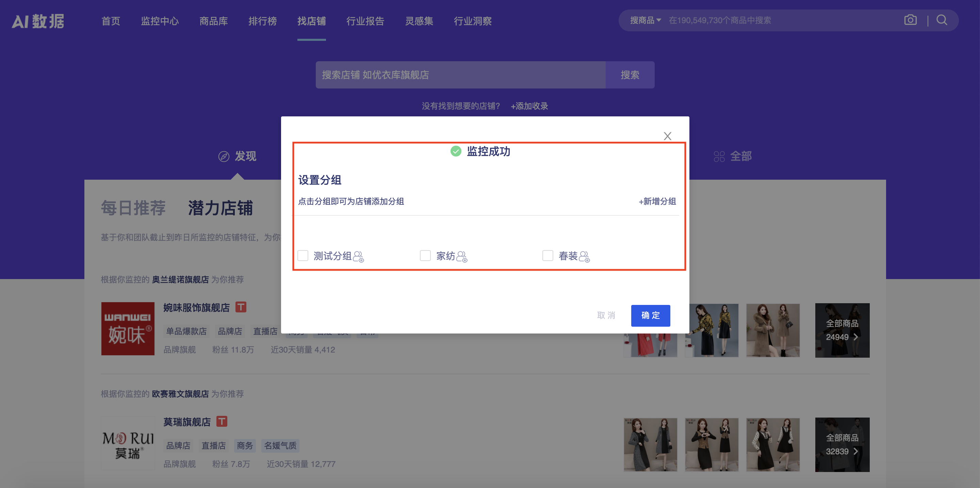The width and height of the screenshot is (980, 488).
Task: Click the AI数据 logo
Action: click(38, 21)
